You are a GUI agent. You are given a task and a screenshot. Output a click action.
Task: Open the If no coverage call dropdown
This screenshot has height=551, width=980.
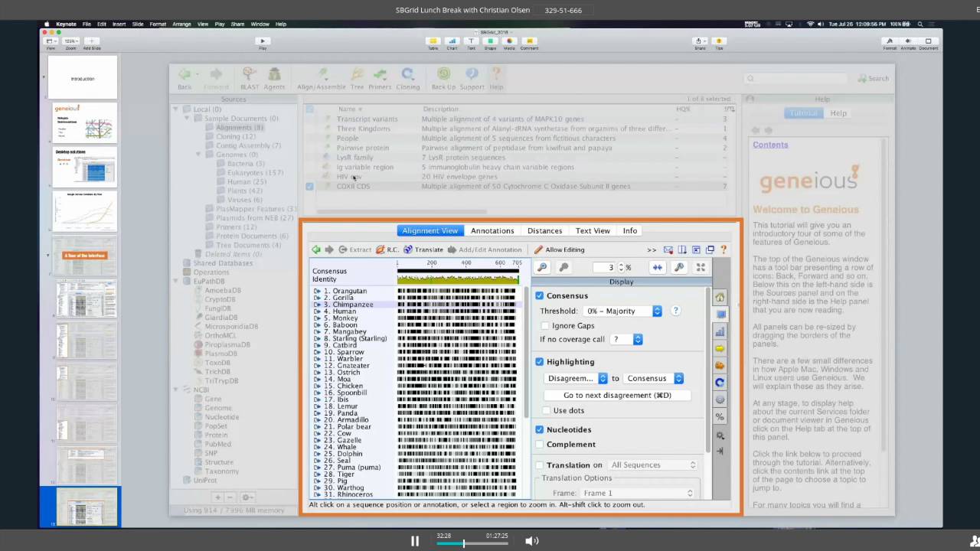point(627,339)
